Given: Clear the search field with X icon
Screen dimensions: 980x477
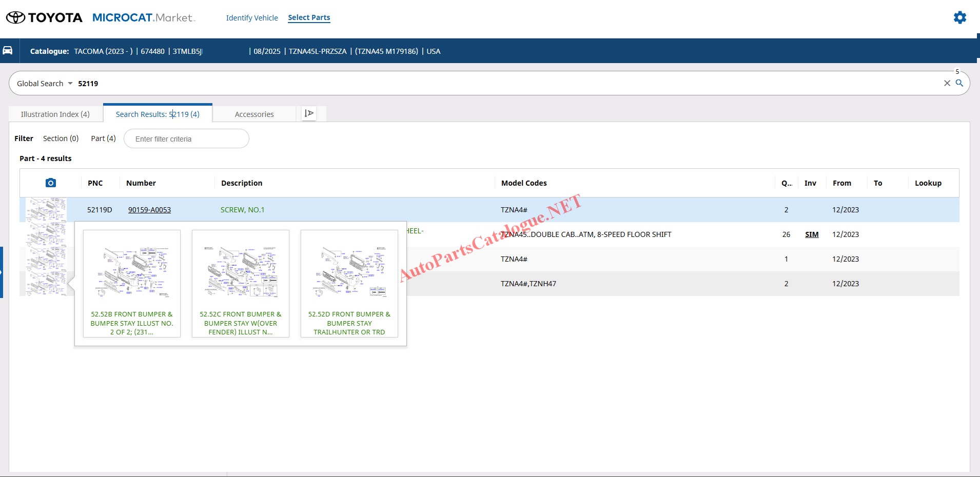Looking at the screenshot, I should click(947, 83).
